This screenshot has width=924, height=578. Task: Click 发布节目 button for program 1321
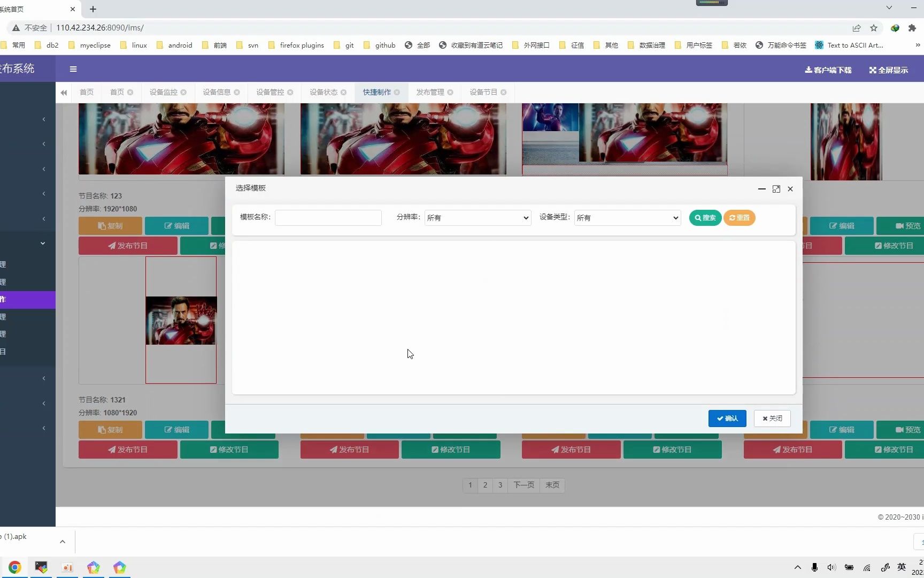tap(128, 450)
